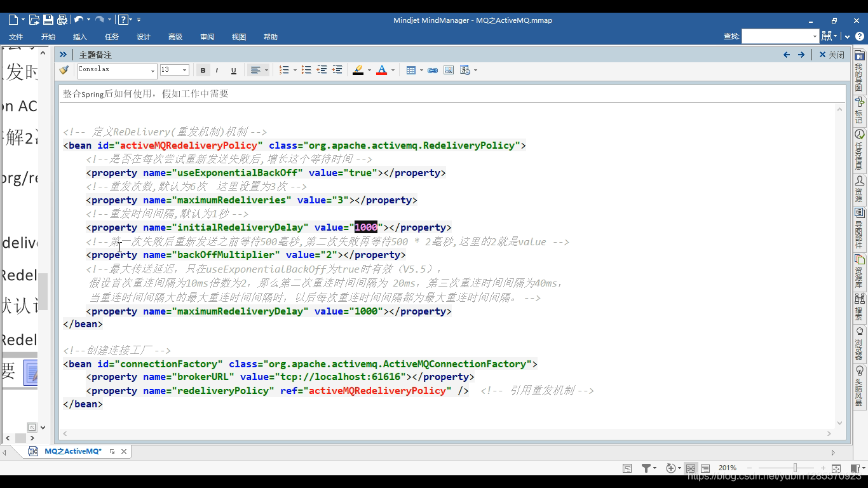Screen dimensions: 868x488
Task: Open the 搜索 search side panel
Action: pyautogui.click(x=859, y=308)
